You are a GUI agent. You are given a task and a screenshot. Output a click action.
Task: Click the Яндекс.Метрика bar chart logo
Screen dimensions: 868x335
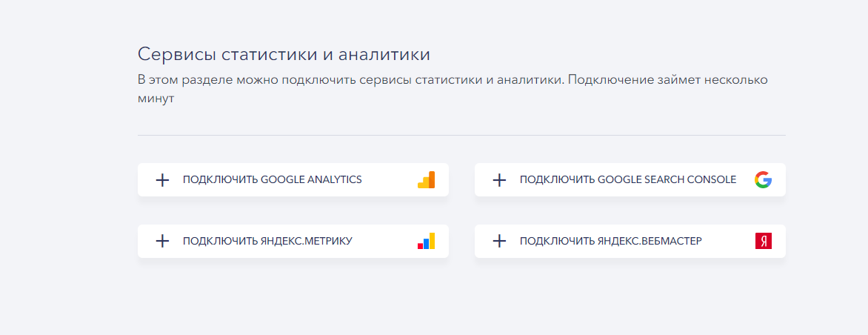click(426, 241)
